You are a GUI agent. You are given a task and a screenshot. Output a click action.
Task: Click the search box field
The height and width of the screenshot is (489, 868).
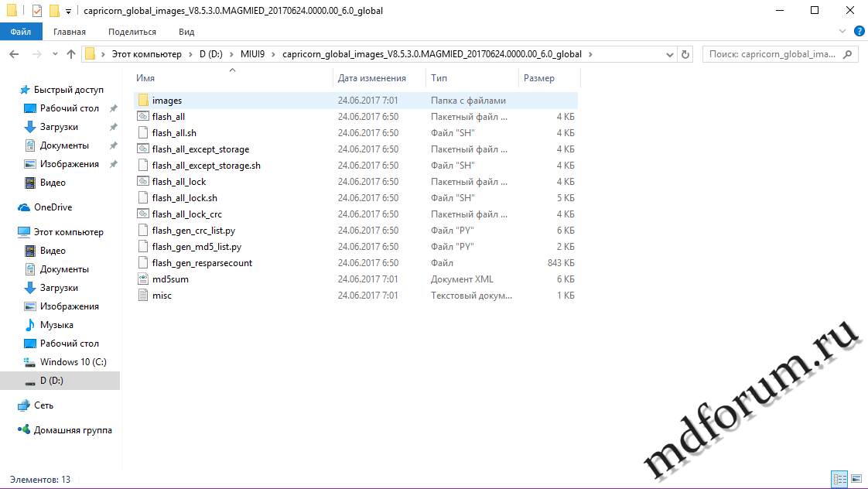pos(774,55)
